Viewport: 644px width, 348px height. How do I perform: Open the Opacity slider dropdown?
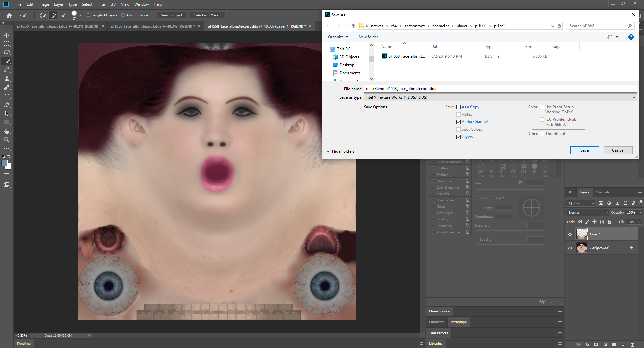tap(640, 212)
